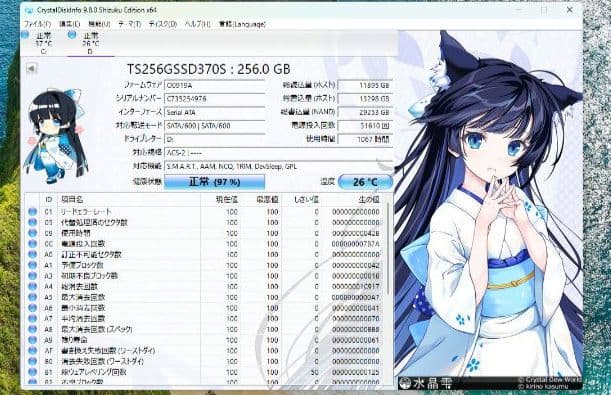Click the 項目名 column header
This screenshot has height=395, width=611.
[x=129, y=199]
